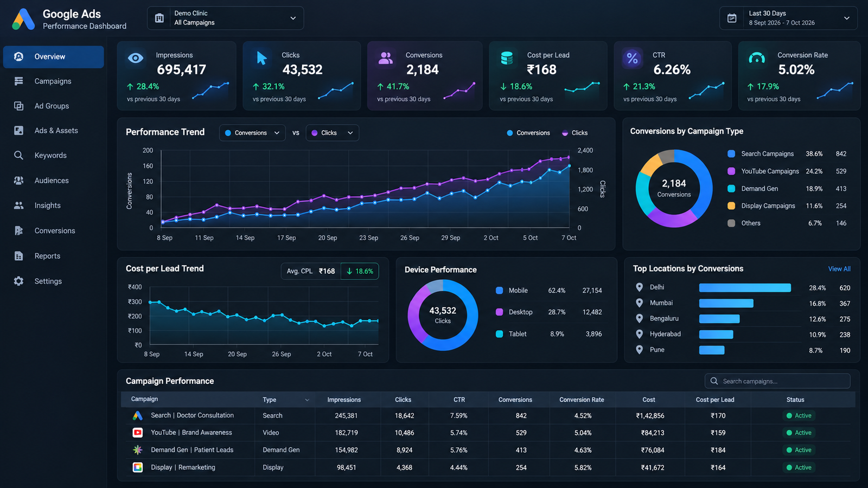The image size is (868, 488).
Task: Click the Conversion Rate gauge icon
Action: click(757, 58)
